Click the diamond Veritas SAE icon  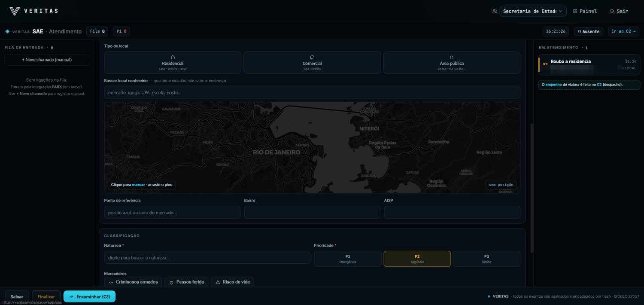(x=7, y=31)
